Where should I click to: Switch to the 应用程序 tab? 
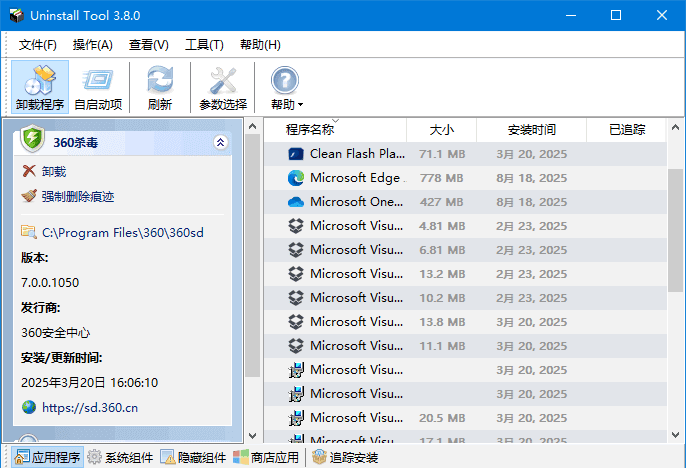pyautogui.click(x=47, y=458)
